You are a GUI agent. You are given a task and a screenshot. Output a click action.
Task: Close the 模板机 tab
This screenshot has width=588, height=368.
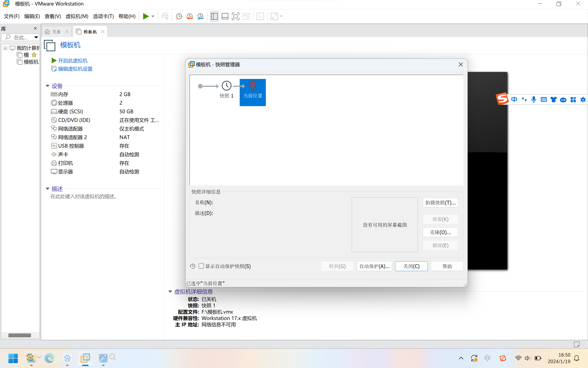click(103, 32)
